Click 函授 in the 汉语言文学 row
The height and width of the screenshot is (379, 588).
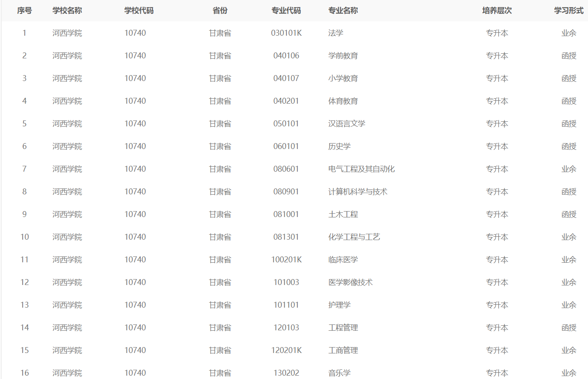click(569, 124)
